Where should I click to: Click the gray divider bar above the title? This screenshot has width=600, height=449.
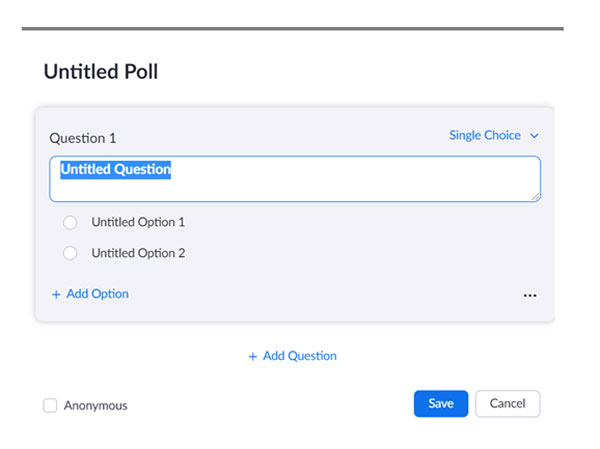pyautogui.click(x=292, y=28)
